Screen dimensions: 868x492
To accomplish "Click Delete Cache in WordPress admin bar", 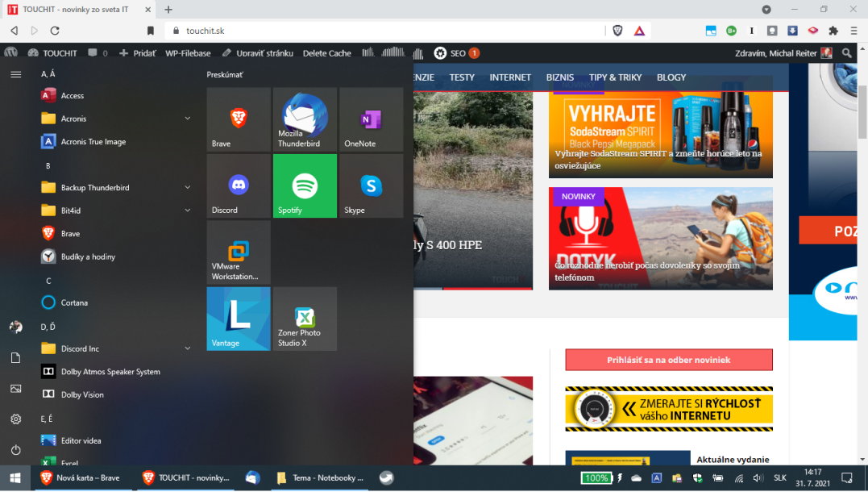I will click(326, 53).
